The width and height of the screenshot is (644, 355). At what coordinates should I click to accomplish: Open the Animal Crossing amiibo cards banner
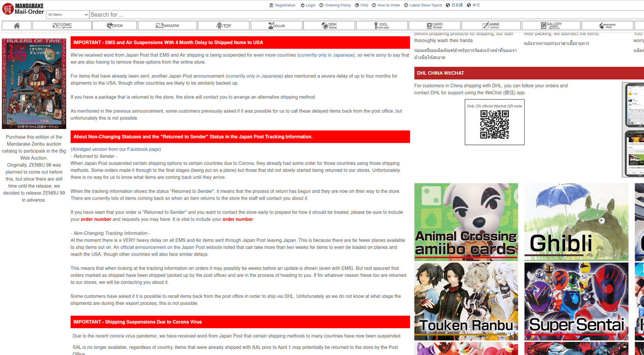point(466,222)
